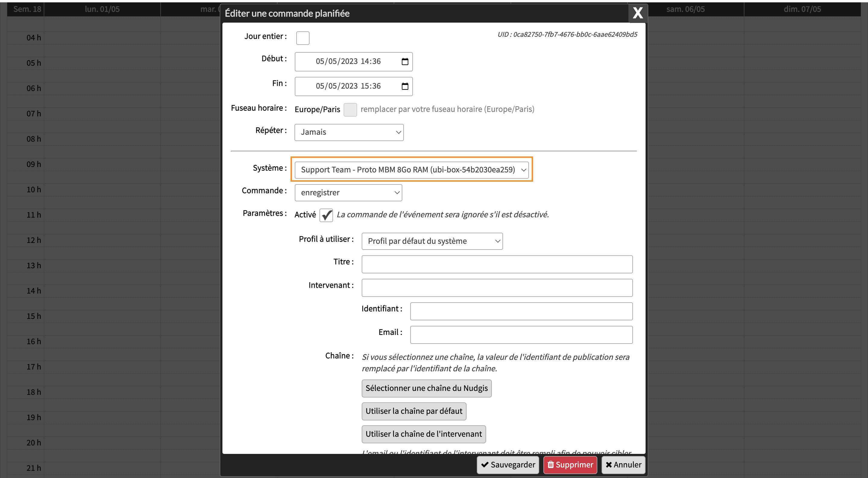This screenshot has width=868, height=478.
Task: Open the Commande dropdown
Action: coord(348,193)
